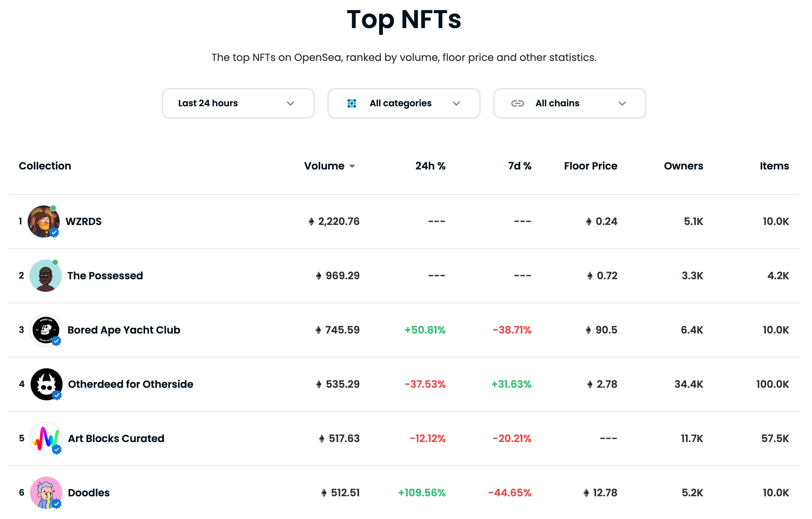Click Otherdeed for Otherside name
812x519 pixels.
click(130, 384)
